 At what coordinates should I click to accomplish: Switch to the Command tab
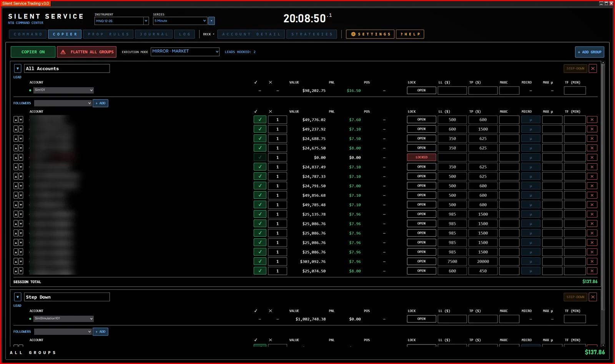coord(28,34)
